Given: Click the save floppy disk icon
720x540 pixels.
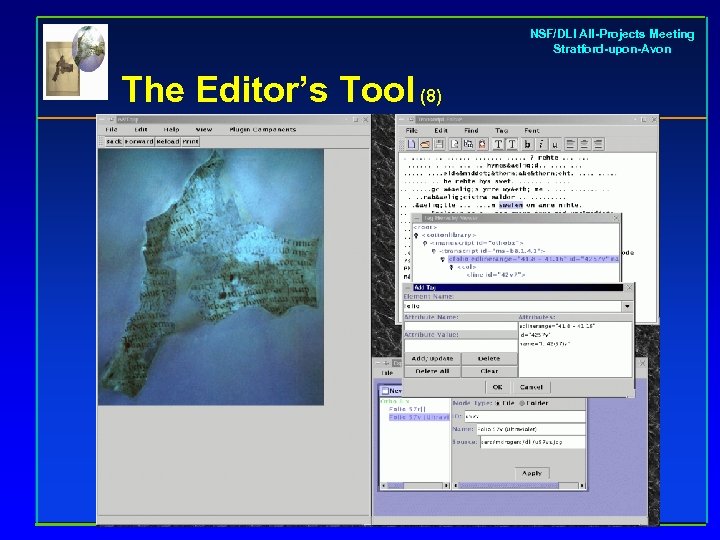Looking at the screenshot, I should coord(439,145).
